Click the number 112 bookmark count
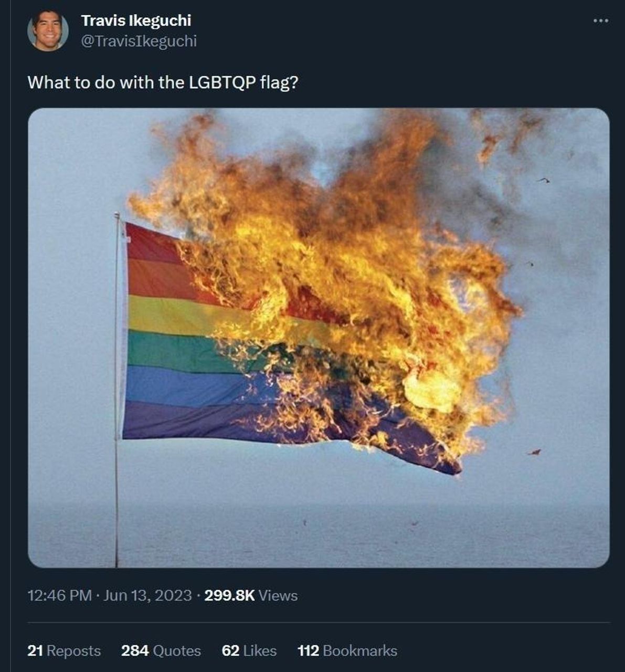The image size is (625, 672). point(308,650)
